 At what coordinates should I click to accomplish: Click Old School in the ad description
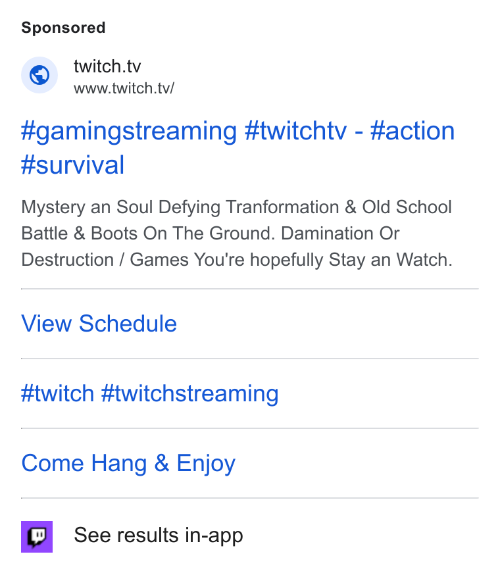point(407,207)
